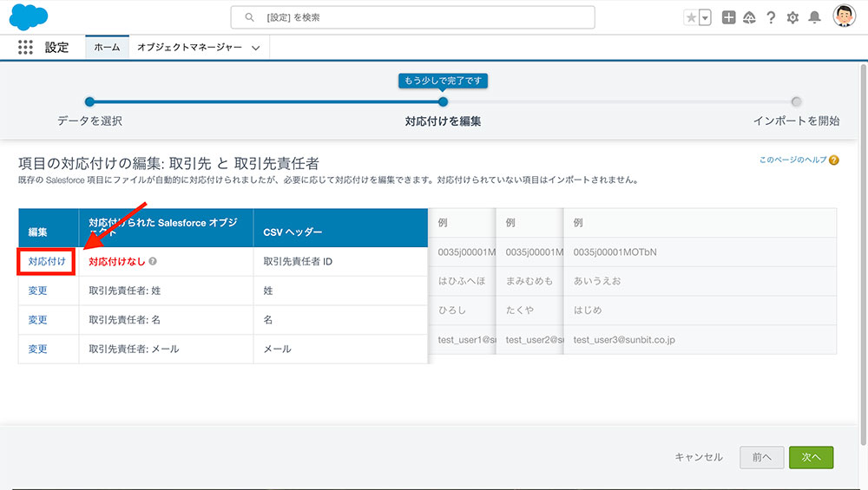868x490 pixels.
Task: Click the 対応付けを編集 progress step marker
Action: point(443,101)
